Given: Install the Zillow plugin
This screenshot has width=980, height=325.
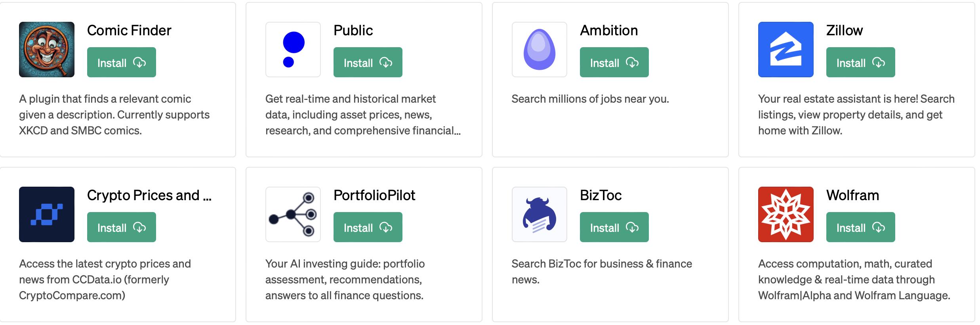Looking at the screenshot, I should pos(861,62).
